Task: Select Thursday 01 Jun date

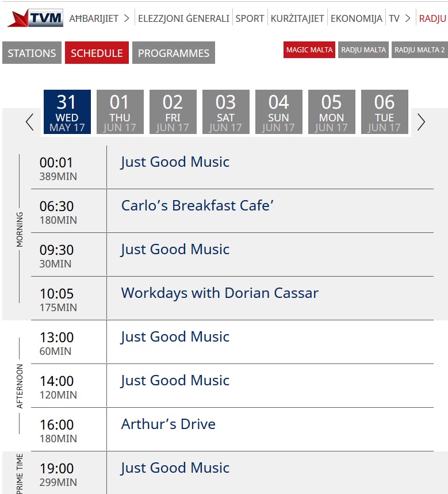Action: (120, 112)
